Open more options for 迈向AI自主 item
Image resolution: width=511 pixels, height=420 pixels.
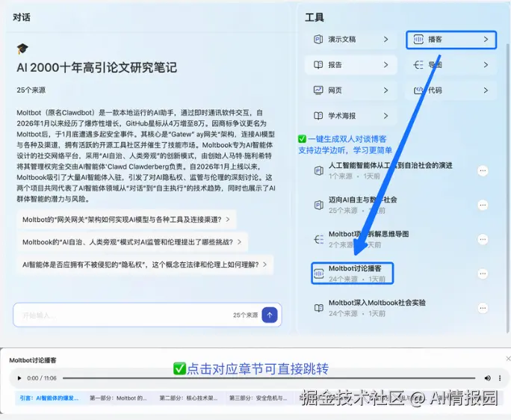[483, 205]
